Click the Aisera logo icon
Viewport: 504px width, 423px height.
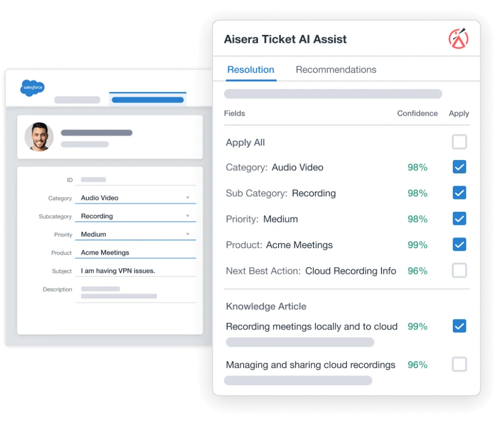pyautogui.click(x=458, y=38)
